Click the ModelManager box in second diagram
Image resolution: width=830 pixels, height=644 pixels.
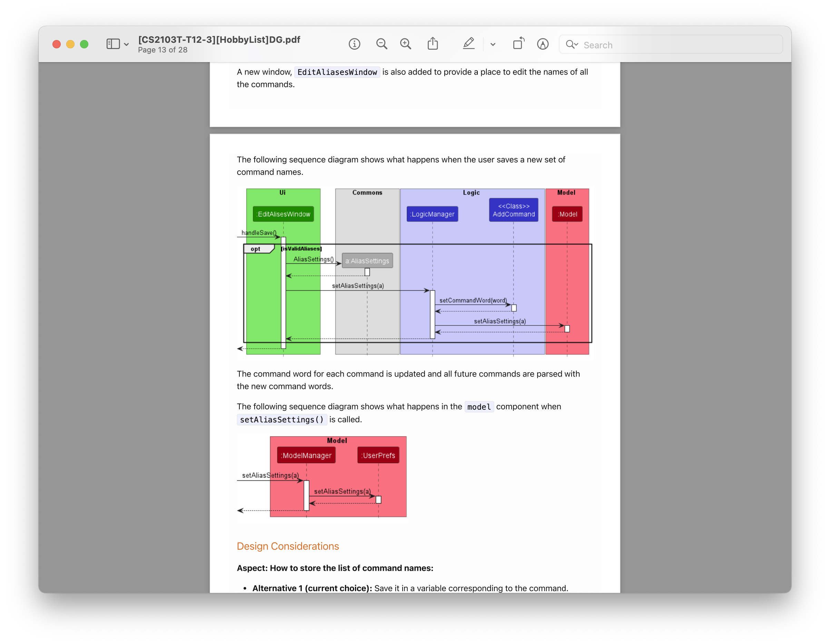pyautogui.click(x=306, y=455)
